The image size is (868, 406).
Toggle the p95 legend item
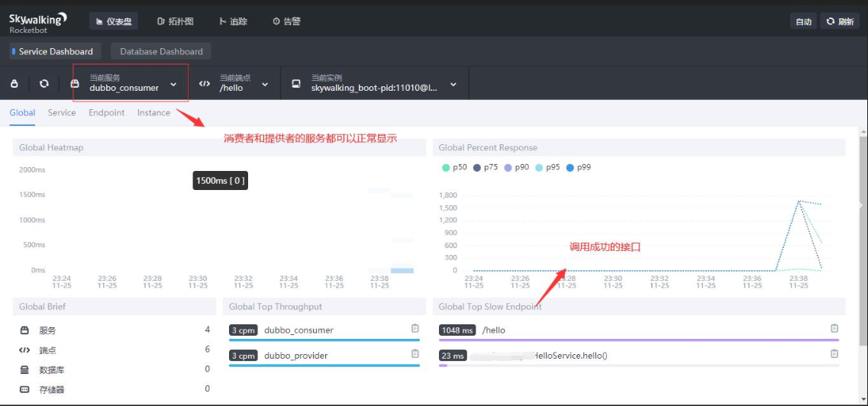547,167
